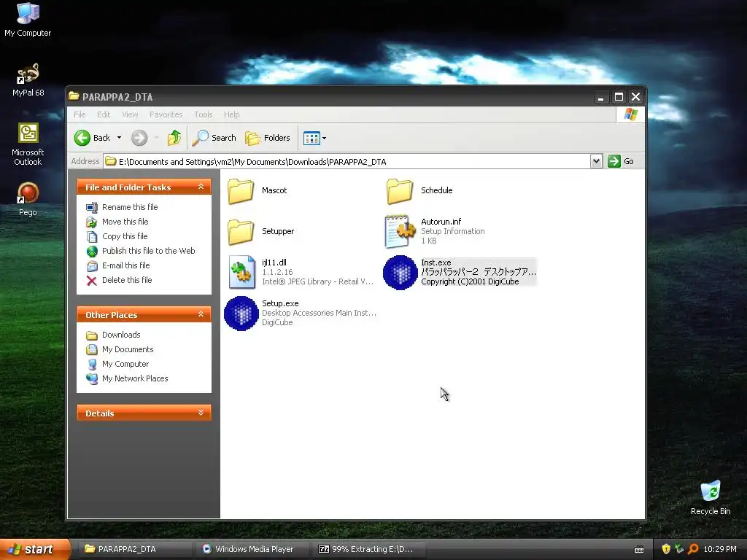Screen dimensions: 747x560
Task: Expand the Address bar dropdown
Action: click(596, 161)
